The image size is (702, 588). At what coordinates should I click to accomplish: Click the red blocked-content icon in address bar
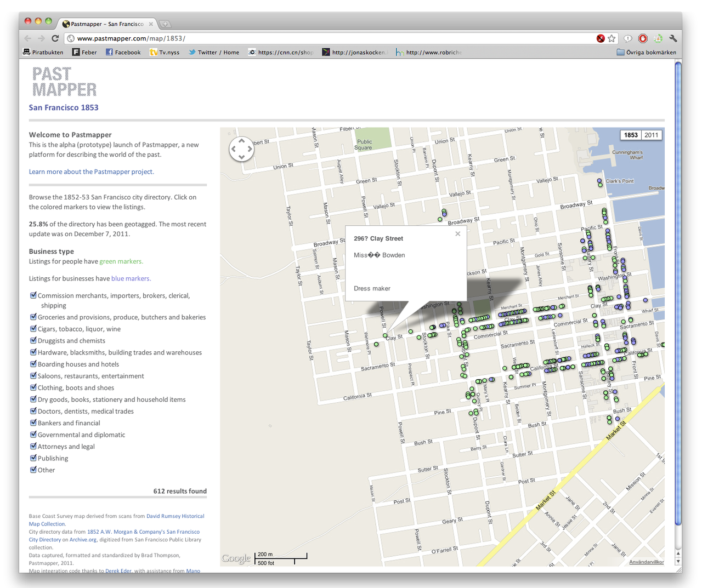coord(601,38)
